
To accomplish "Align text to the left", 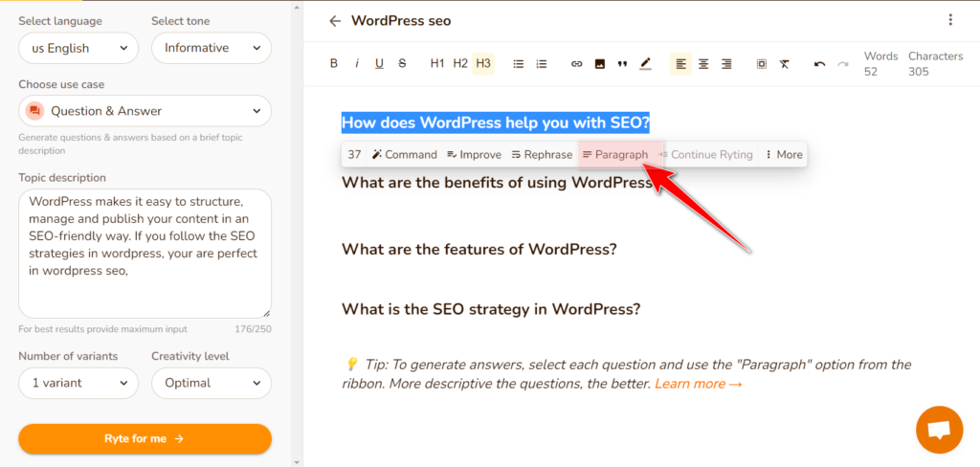I will pyautogui.click(x=680, y=64).
